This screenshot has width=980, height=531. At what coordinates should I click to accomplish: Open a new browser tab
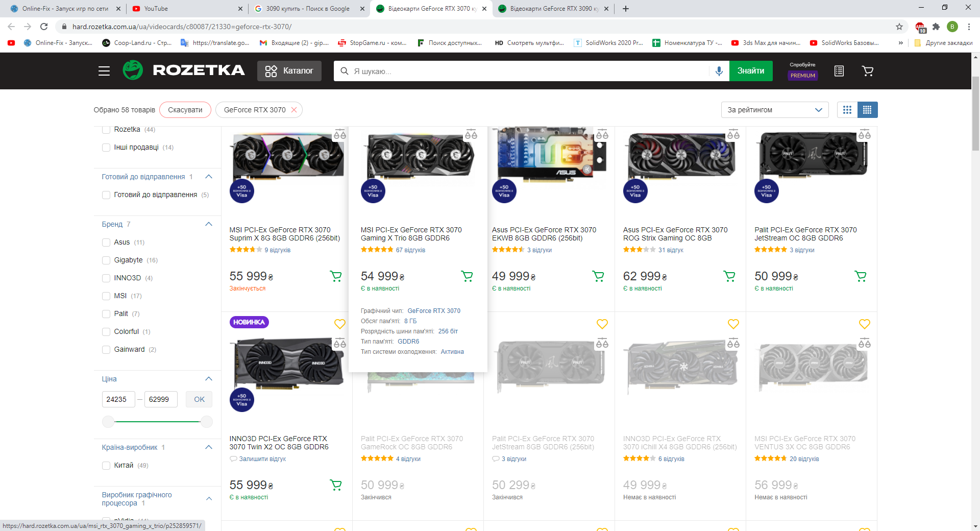click(626, 9)
